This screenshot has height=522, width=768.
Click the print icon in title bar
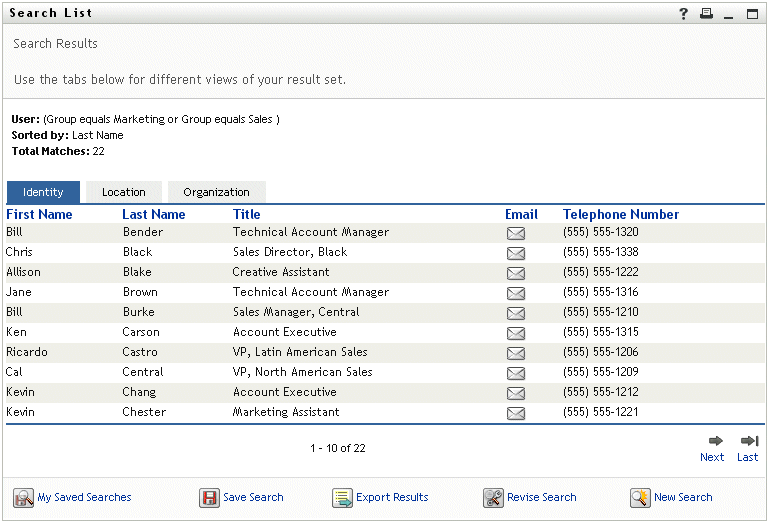click(706, 14)
